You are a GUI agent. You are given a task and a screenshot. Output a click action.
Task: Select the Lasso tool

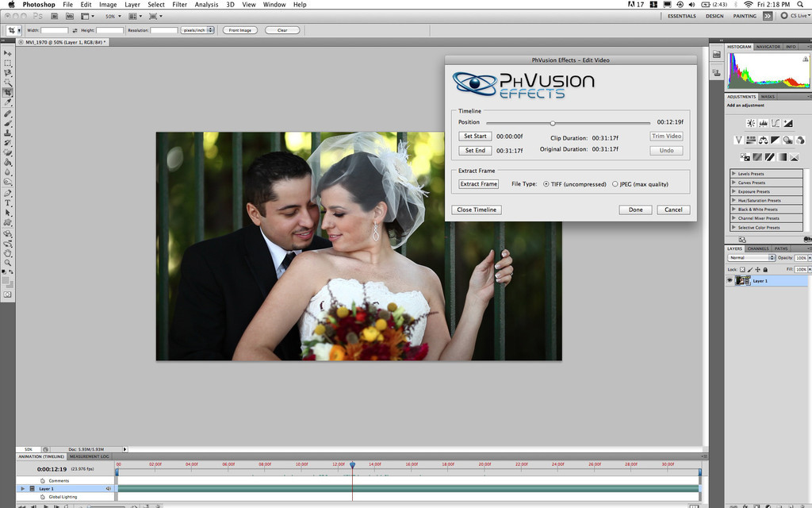pyautogui.click(x=8, y=72)
